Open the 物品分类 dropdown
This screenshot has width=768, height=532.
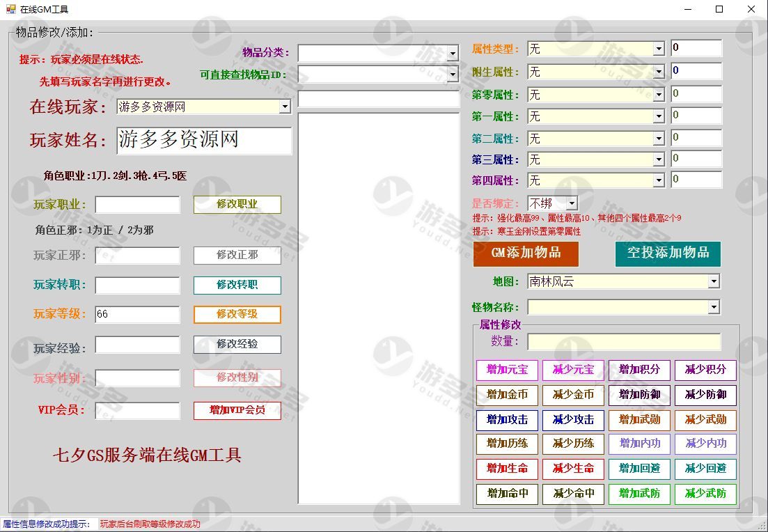coord(453,54)
